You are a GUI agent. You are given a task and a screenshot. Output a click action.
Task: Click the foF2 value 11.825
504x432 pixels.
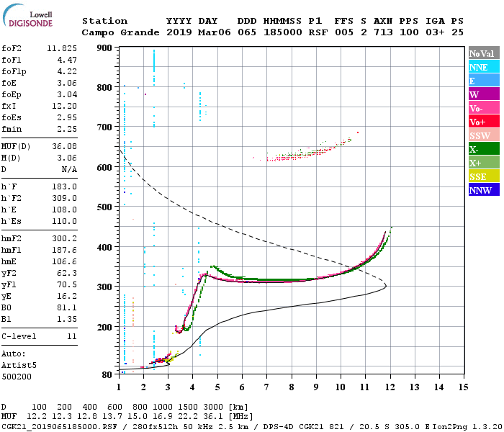click(x=62, y=48)
